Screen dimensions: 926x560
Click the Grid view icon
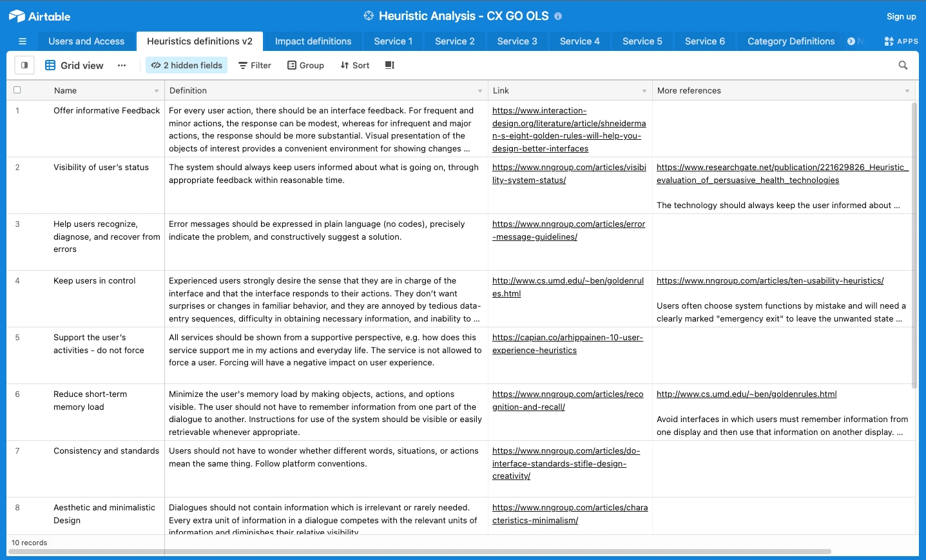tap(50, 65)
